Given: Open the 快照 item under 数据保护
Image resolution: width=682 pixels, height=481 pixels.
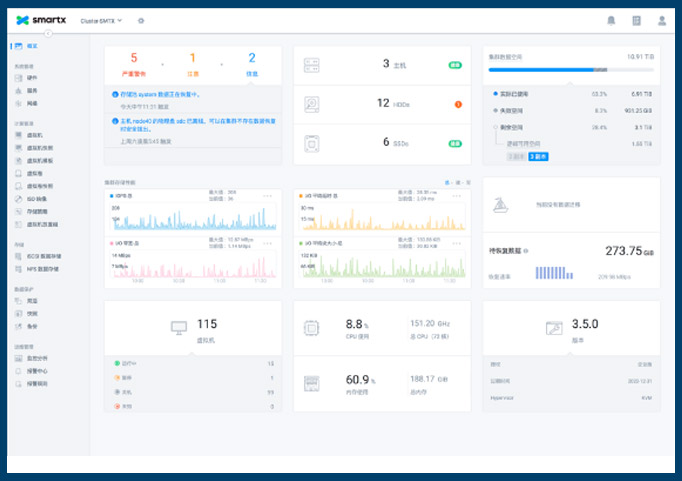Looking at the screenshot, I should pos(32,314).
